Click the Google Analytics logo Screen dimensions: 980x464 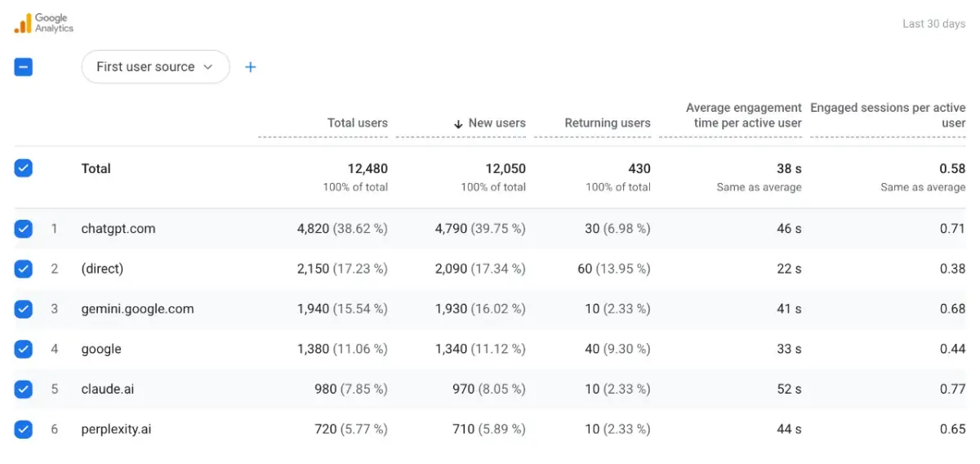pyautogui.click(x=44, y=23)
